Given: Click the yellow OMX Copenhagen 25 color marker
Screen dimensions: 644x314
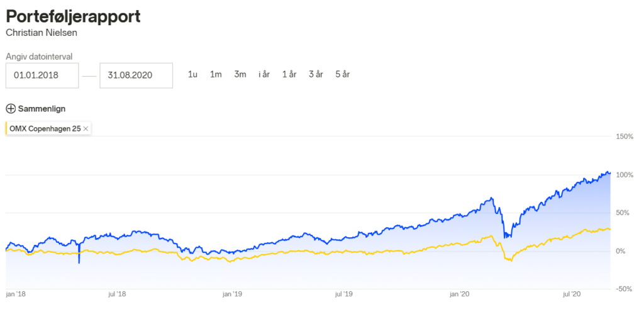Looking at the screenshot, I should (6, 128).
